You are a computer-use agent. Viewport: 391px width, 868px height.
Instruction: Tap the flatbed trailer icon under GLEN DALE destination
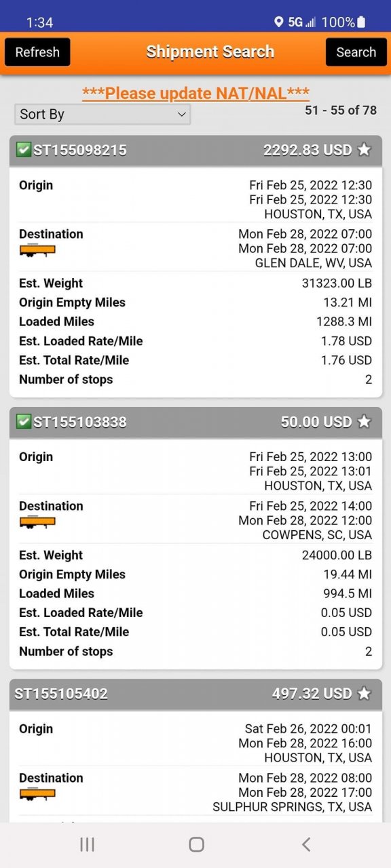(x=37, y=250)
